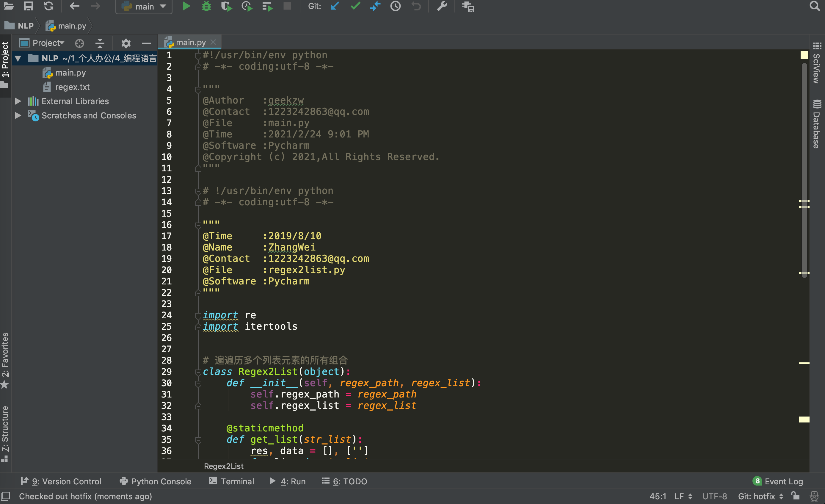Viewport: 825px width, 504px height.
Task: Open Git update project (blue arrow)
Action: pos(335,6)
